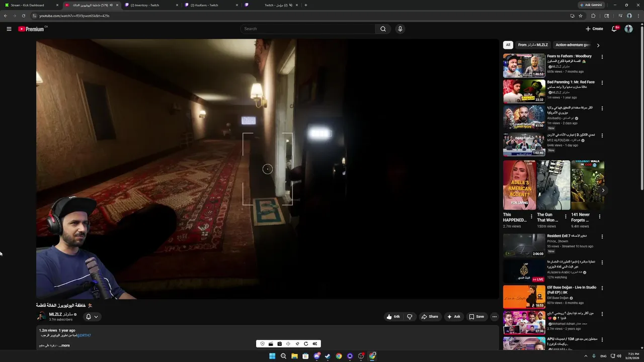Show next Shorts with arrow
Screen dimensions: 644x362
point(603,190)
